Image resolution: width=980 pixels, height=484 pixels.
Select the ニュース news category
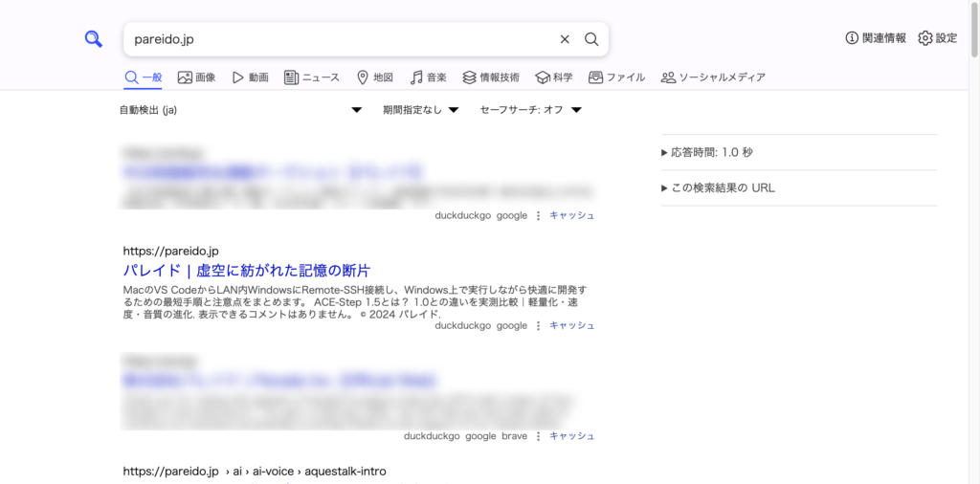[312, 77]
